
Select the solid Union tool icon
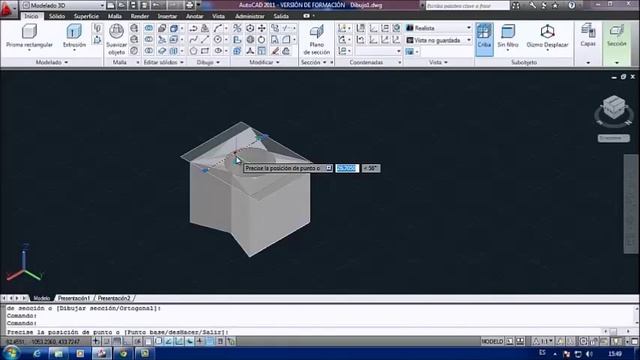[149, 28]
